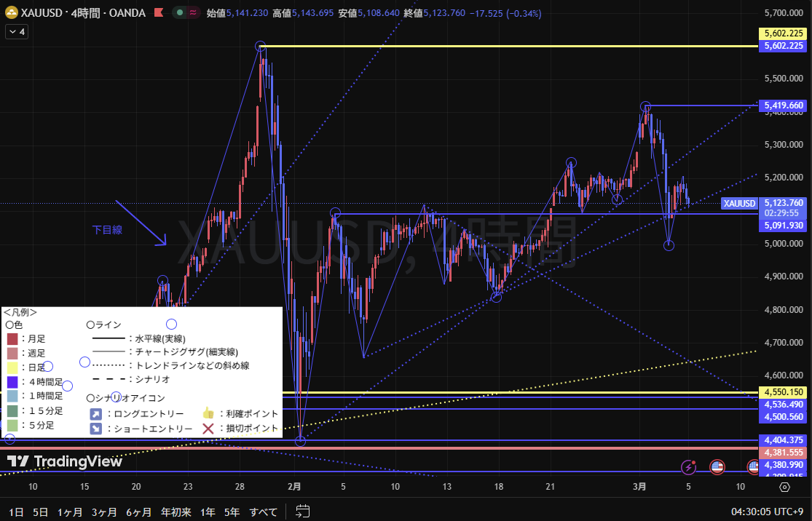Click the red X stop-loss icon in legend
This screenshot has height=521, width=812.
[x=208, y=428]
